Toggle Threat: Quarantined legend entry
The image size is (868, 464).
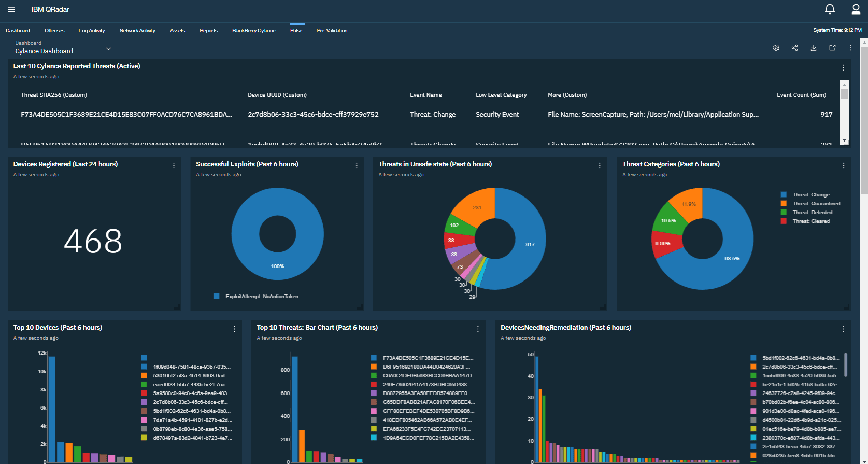[816, 204]
